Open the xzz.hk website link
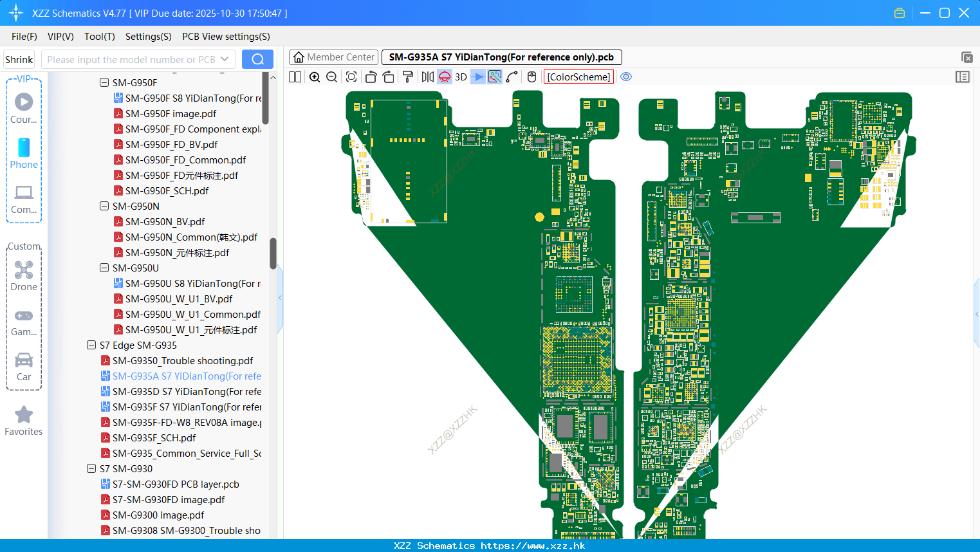 (533, 546)
